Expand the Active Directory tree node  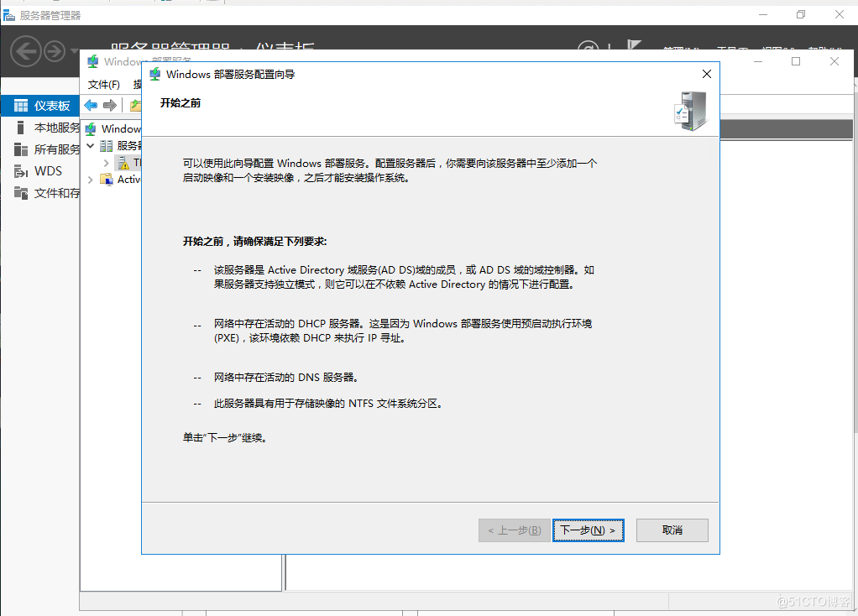click(x=91, y=180)
